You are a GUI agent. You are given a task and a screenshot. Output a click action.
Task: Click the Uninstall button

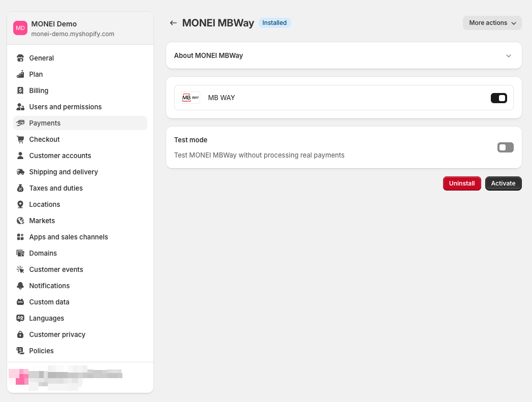pyautogui.click(x=462, y=183)
